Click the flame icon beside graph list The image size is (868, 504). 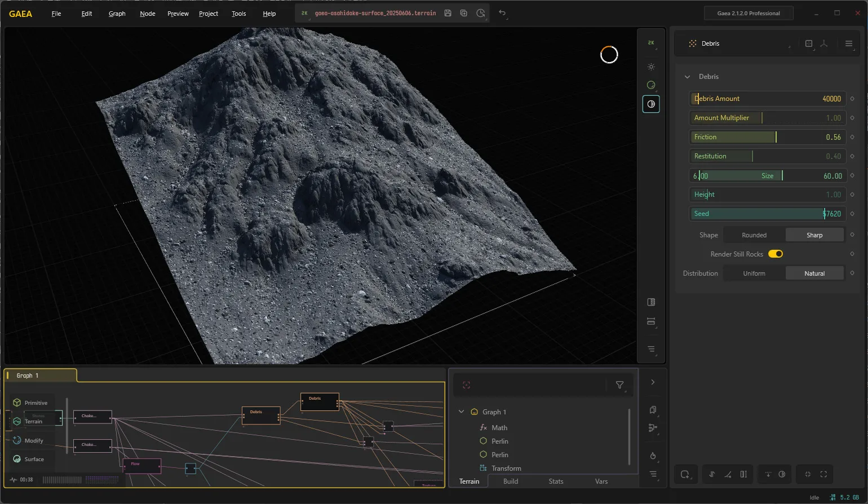[x=653, y=456]
